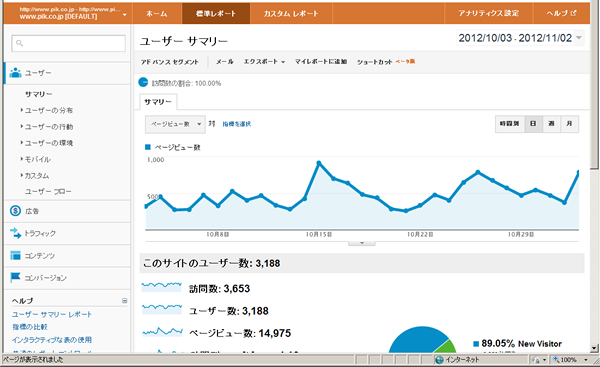Click the New Visitor blue legend swatch
This screenshot has width=600, height=367.
[476, 344]
